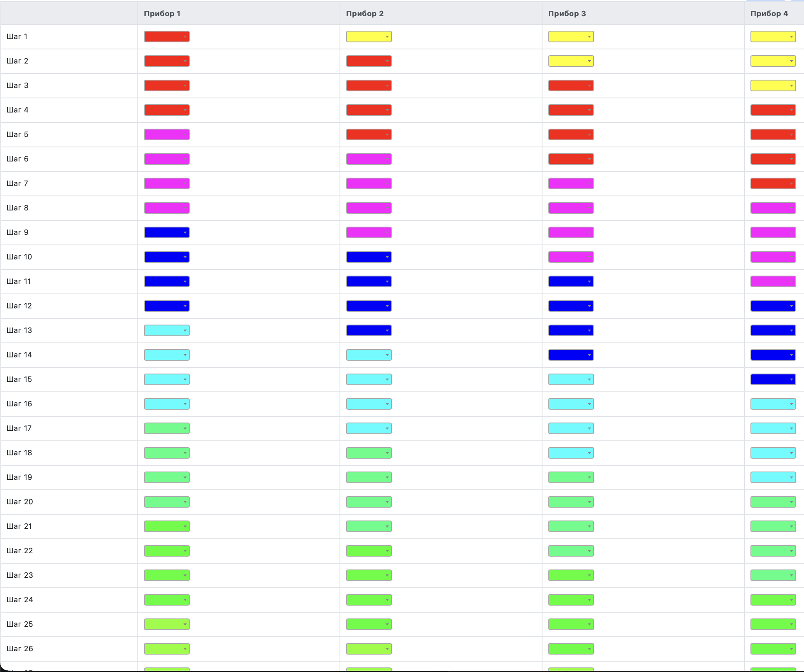Open the Шаг 7 Прибор 4 red dropdown
This screenshot has width=804, height=672.
pos(773,183)
